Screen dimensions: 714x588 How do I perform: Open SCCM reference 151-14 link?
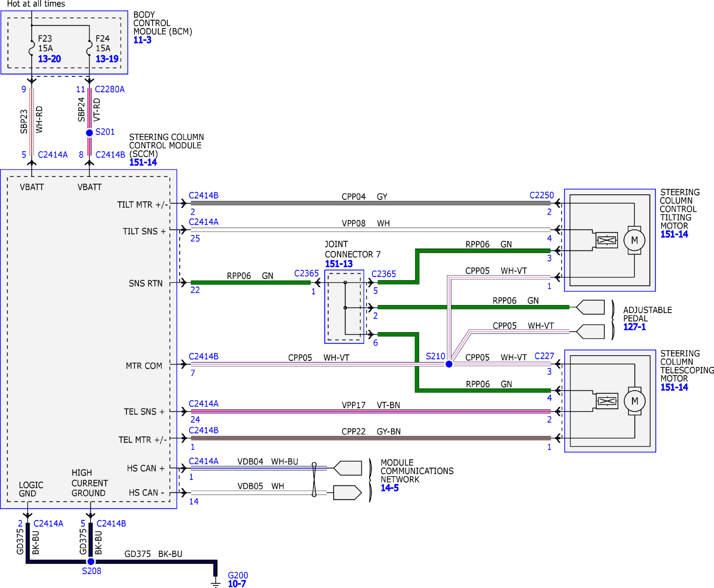[143, 162]
